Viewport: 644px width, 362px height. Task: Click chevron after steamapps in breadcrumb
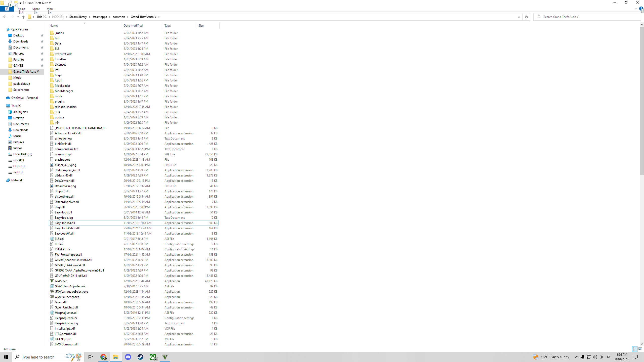point(110,17)
